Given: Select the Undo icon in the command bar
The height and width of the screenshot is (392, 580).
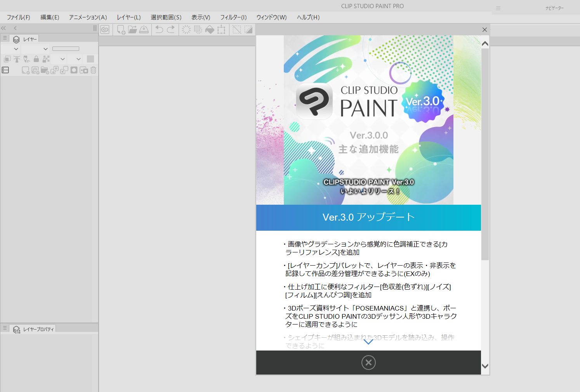Looking at the screenshot, I should (x=159, y=30).
